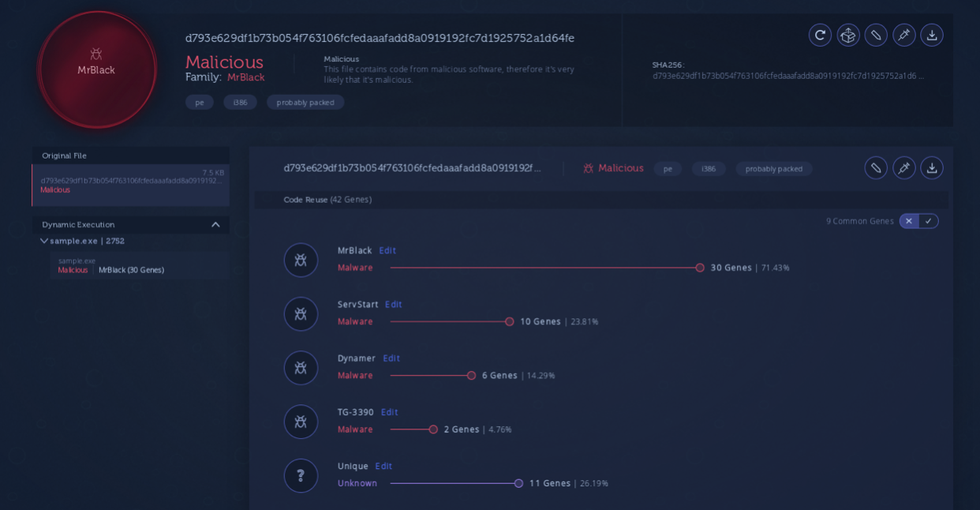This screenshot has width=980, height=510.
Task: Turn off common genes with X toggle
Action: (909, 221)
